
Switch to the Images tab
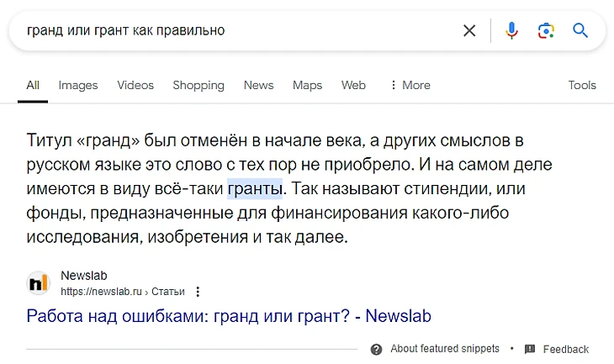click(78, 85)
